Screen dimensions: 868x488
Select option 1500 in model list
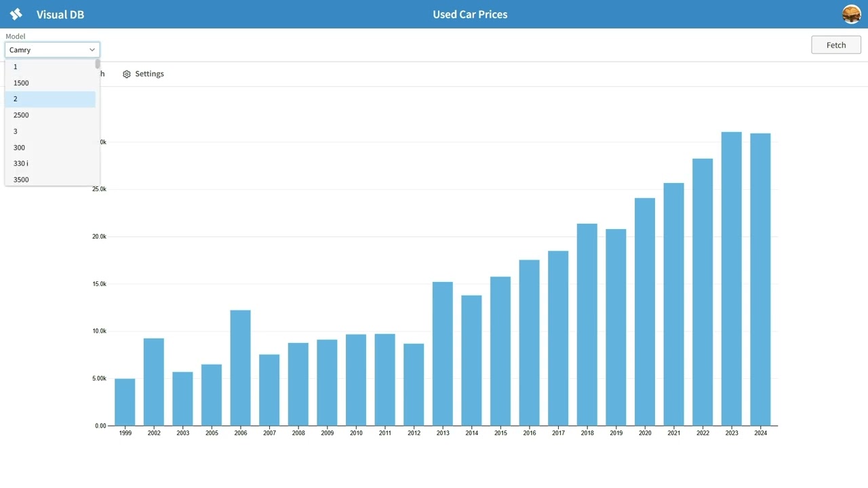pos(50,83)
